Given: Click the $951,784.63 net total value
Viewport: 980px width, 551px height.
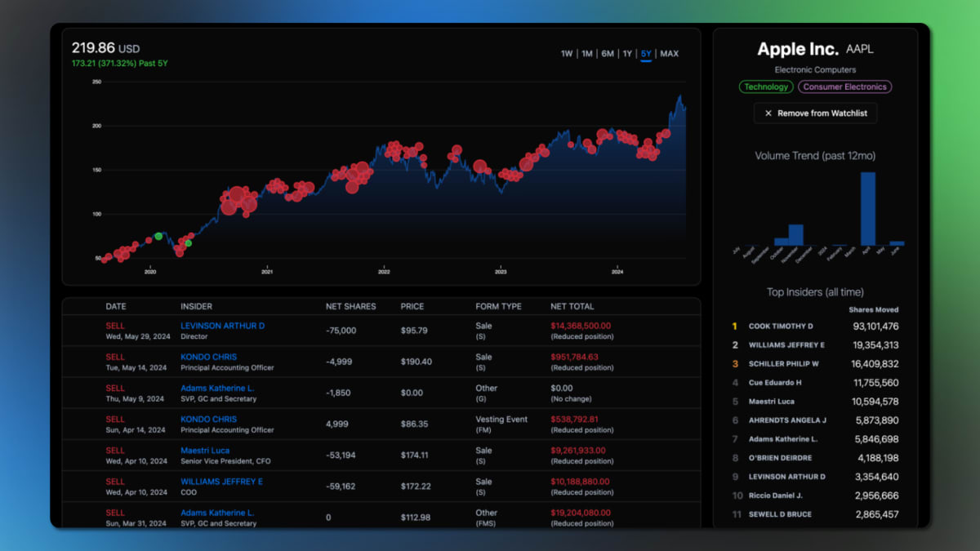Looking at the screenshot, I should [x=574, y=357].
